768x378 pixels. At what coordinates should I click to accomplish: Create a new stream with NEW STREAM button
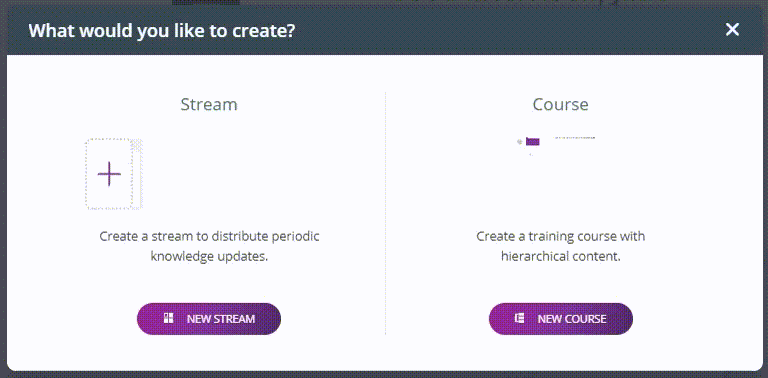coord(209,319)
